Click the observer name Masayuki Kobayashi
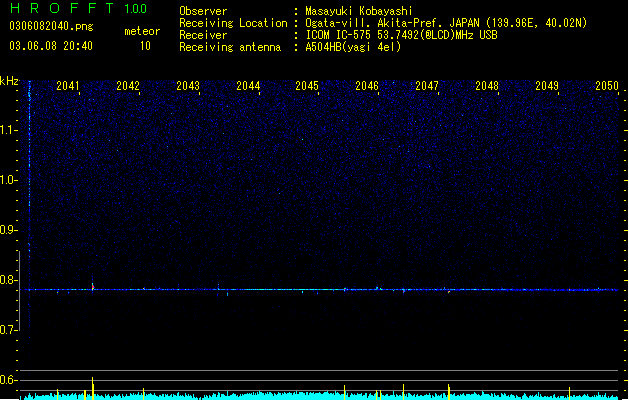This screenshot has width=629, height=400. coord(359,11)
